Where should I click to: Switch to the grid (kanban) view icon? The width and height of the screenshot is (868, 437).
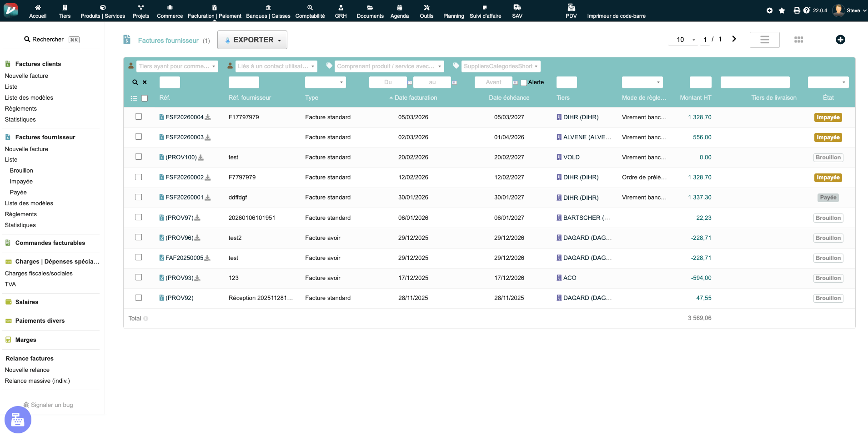pos(798,40)
